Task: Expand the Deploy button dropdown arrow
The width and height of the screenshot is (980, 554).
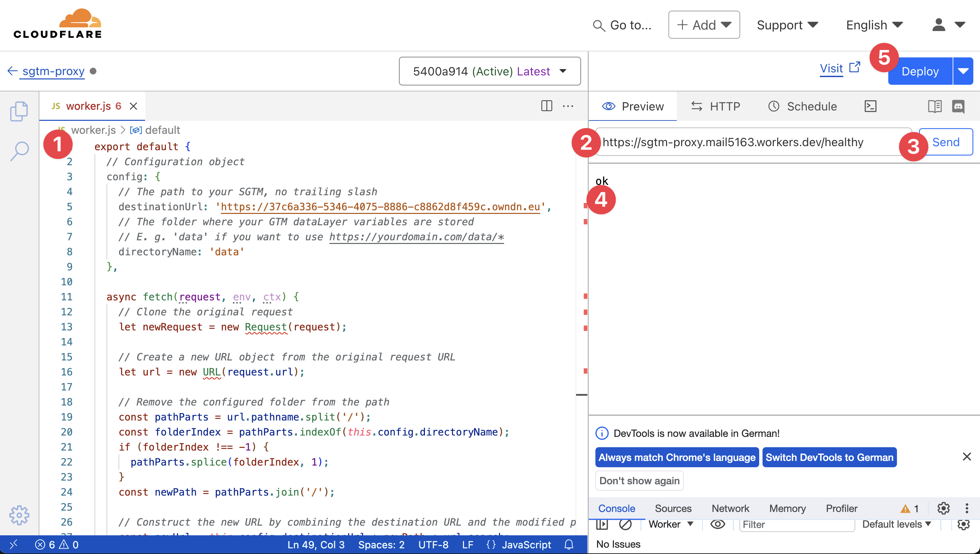Action: (x=963, y=71)
